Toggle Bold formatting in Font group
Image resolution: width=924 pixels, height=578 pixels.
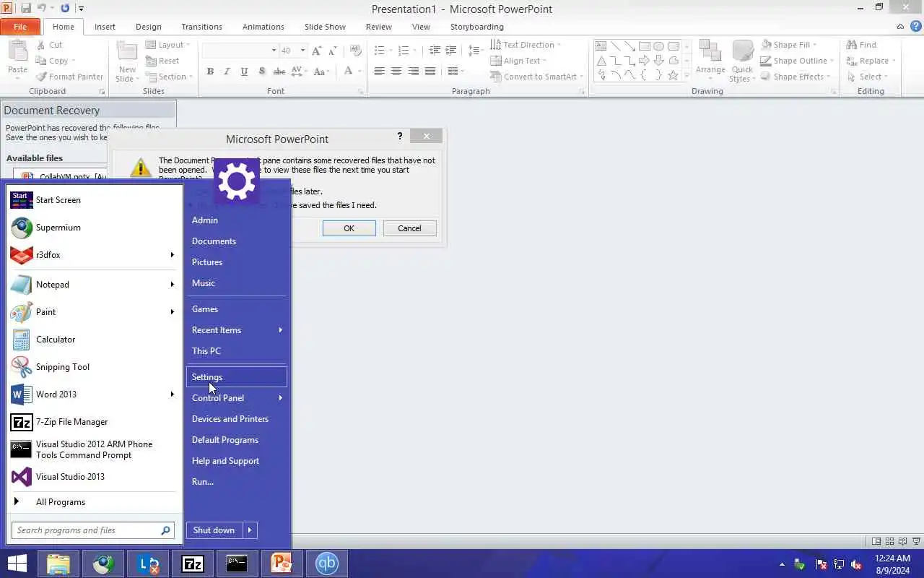[x=210, y=72]
